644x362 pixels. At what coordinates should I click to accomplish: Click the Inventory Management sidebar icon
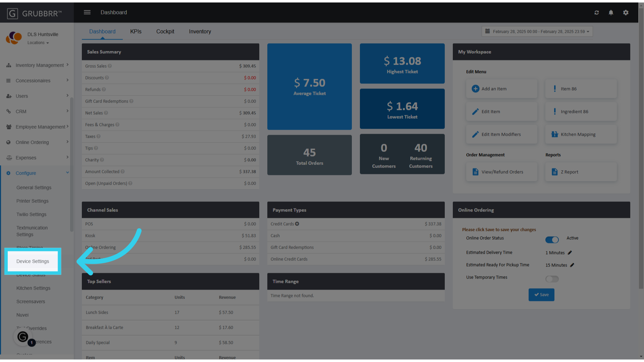click(9, 65)
